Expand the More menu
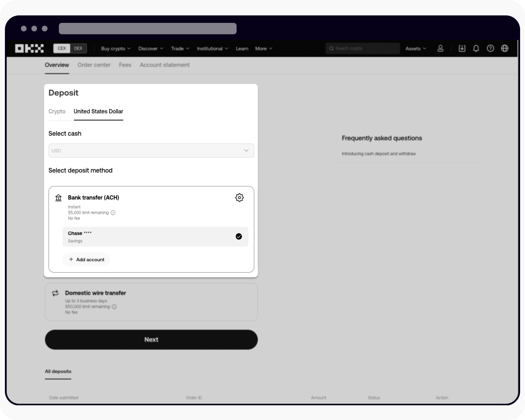 point(264,49)
